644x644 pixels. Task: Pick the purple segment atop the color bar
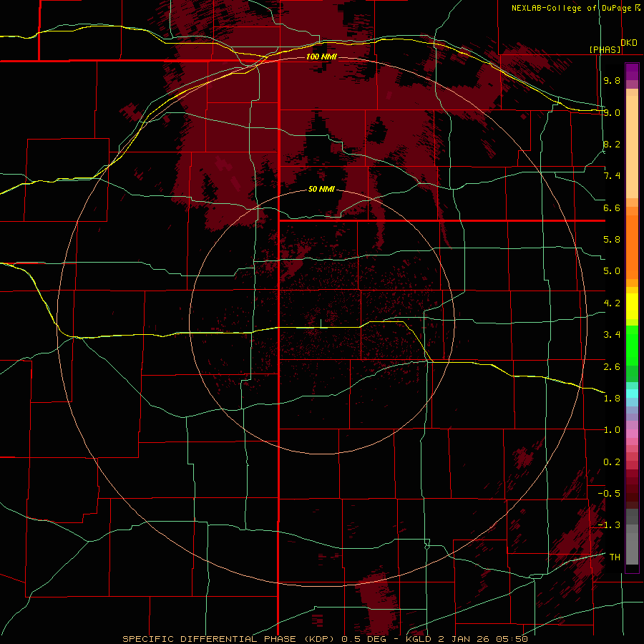tap(632, 72)
